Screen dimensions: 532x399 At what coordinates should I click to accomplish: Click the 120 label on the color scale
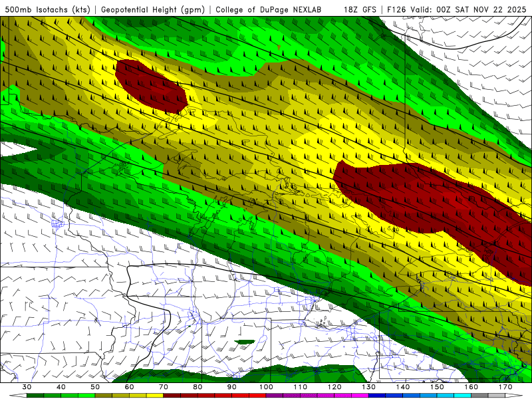click(x=334, y=387)
